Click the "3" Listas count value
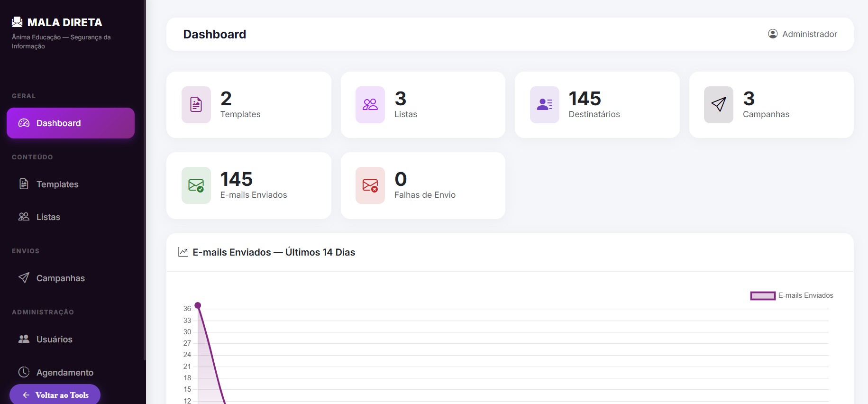The height and width of the screenshot is (404, 868). point(401,99)
